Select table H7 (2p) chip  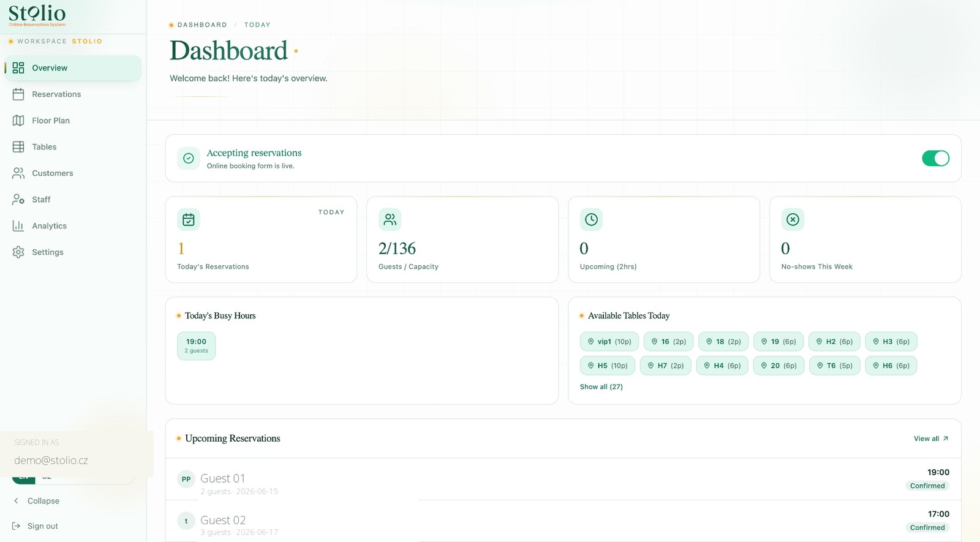(x=666, y=366)
